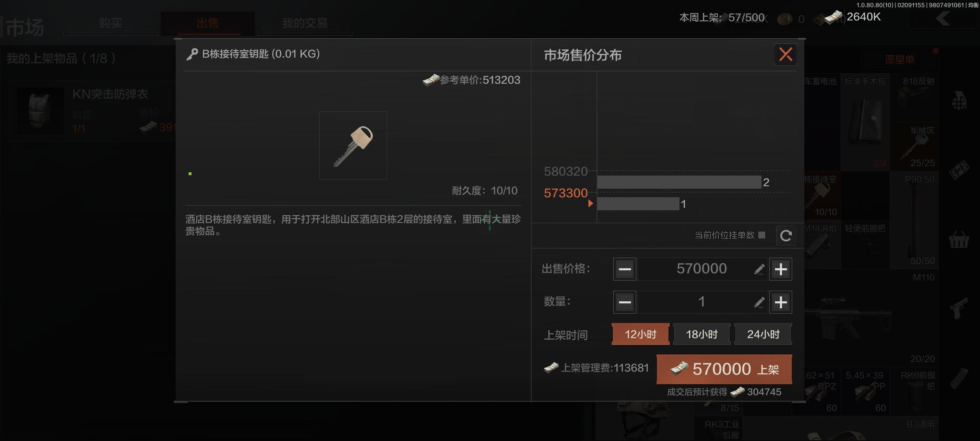980x441 pixels.
Task: Click the pencil icon to edit sale price
Action: point(759,269)
